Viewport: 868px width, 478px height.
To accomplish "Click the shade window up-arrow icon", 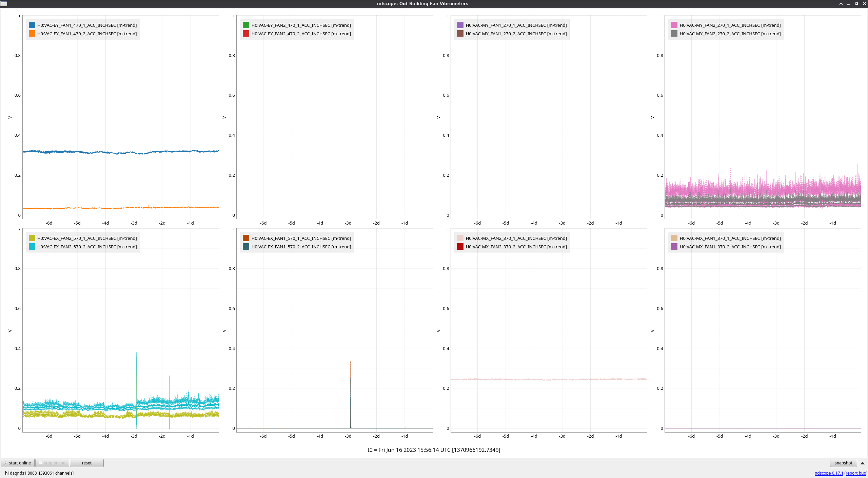I will [x=841, y=4].
